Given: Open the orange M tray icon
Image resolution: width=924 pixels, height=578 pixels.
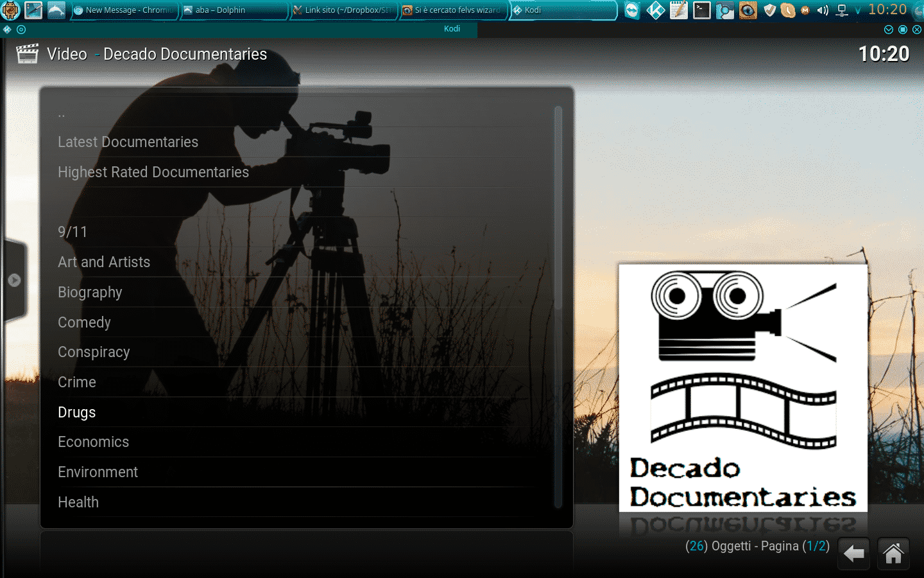Looking at the screenshot, I should coord(805,10).
